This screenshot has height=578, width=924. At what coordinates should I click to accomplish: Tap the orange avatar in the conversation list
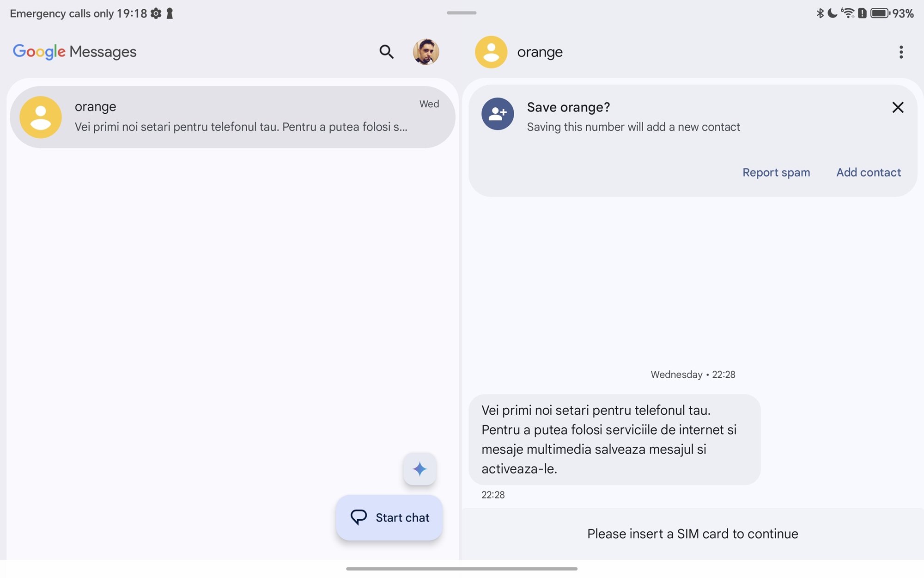41,117
